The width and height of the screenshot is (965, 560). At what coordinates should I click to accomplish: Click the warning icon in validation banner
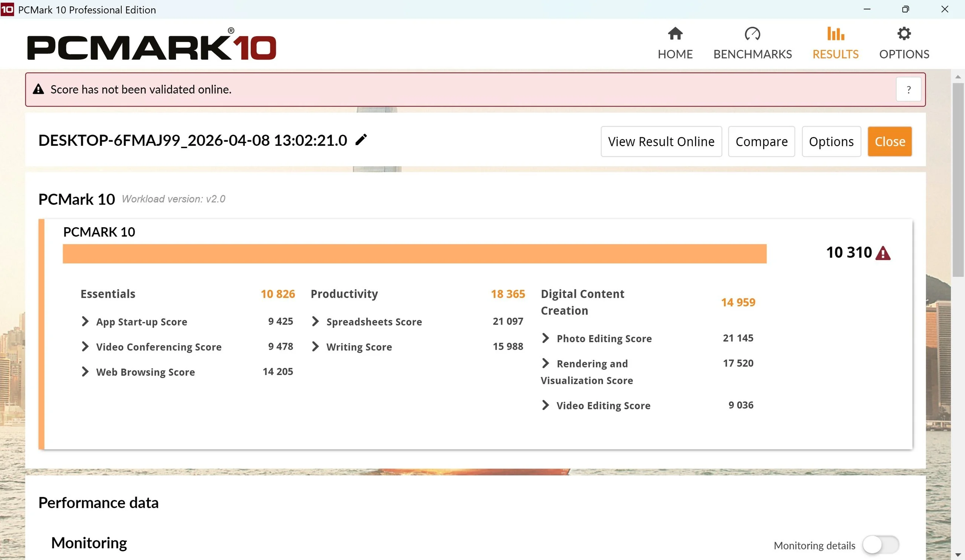tap(38, 89)
